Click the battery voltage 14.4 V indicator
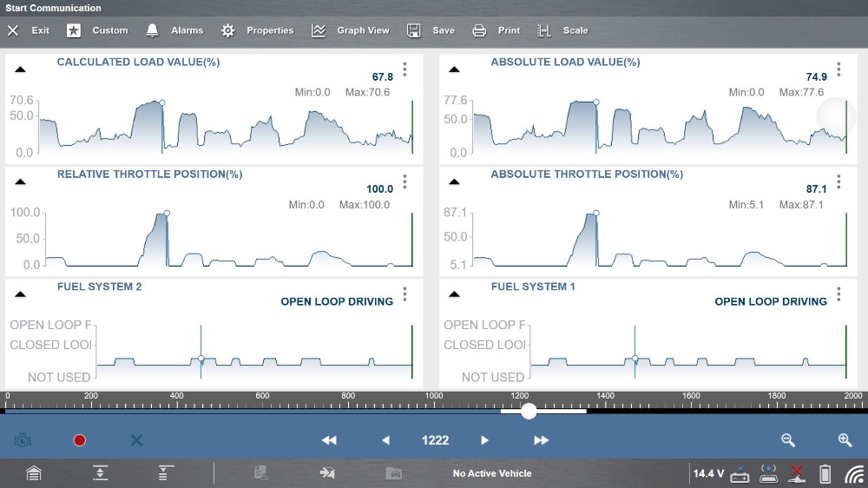This screenshot has height=488, width=868. click(x=707, y=473)
